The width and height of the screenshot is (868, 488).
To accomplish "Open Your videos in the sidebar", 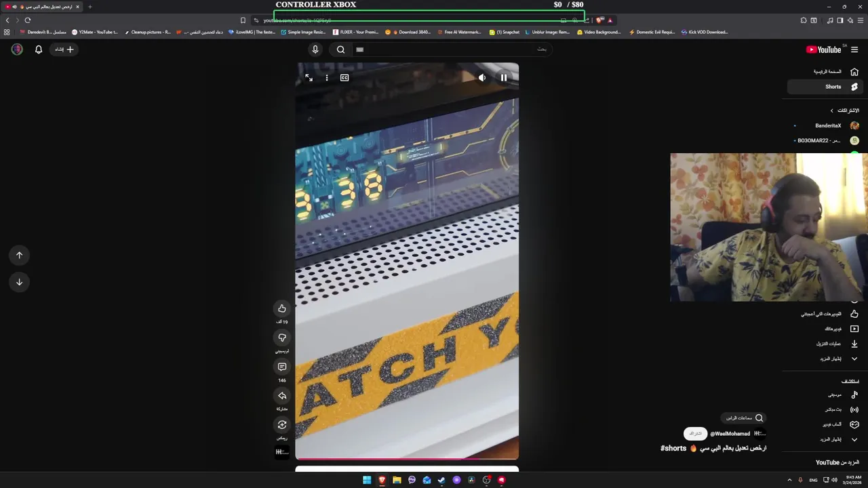I will 825,329.
